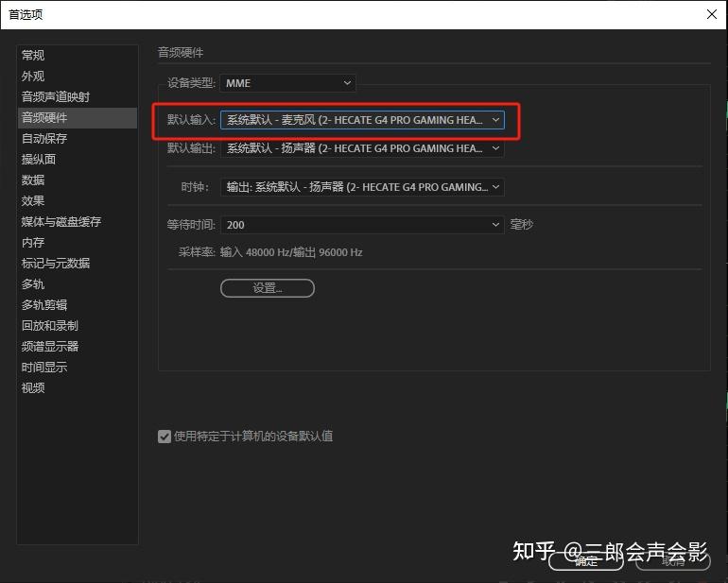The height and width of the screenshot is (583, 728).
Task: Open the 时钟 clock source dropdown
Action: click(362, 187)
